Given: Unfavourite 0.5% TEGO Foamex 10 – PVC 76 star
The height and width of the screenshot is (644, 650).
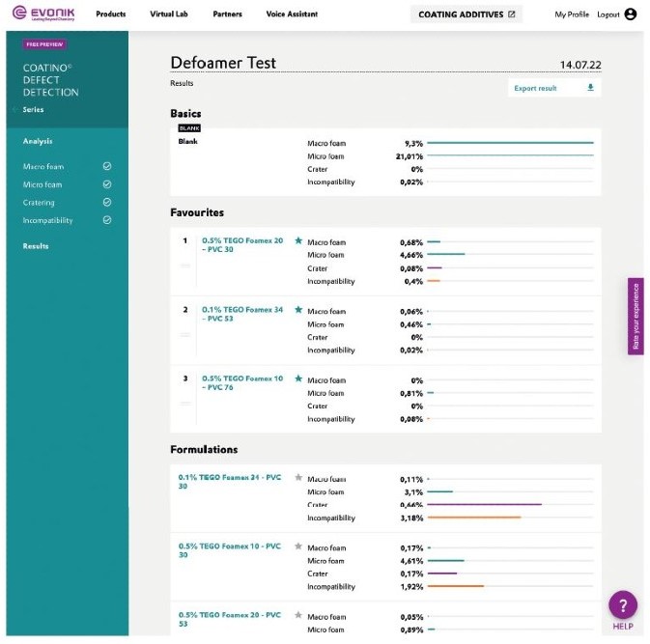Looking at the screenshot, I should click(298, 378).
